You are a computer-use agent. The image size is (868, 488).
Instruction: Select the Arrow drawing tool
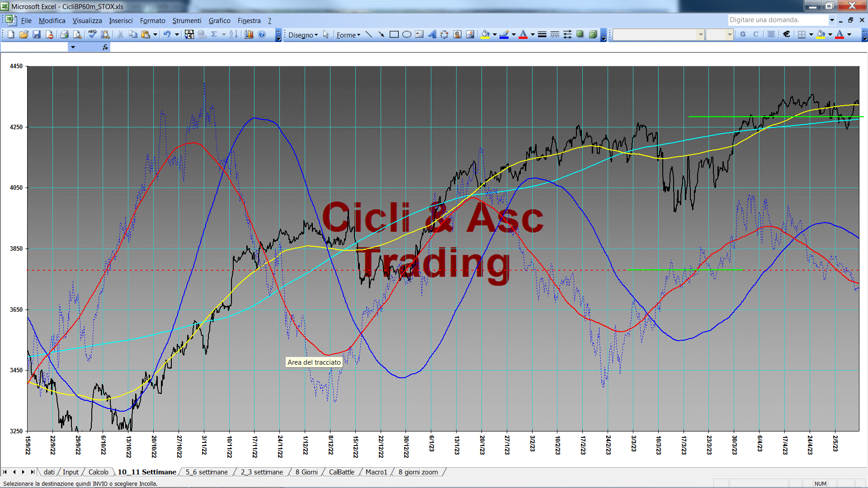tap(381, 34)
